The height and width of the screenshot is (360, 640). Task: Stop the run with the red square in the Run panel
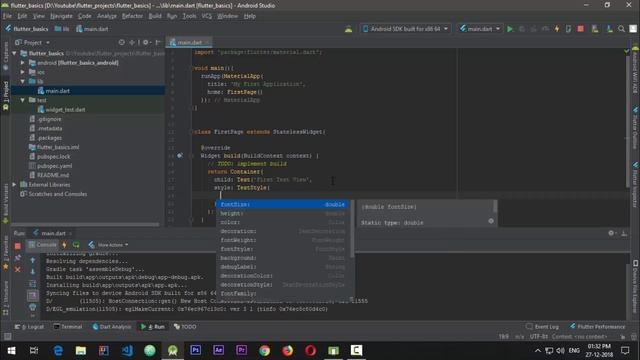(18, 246)
